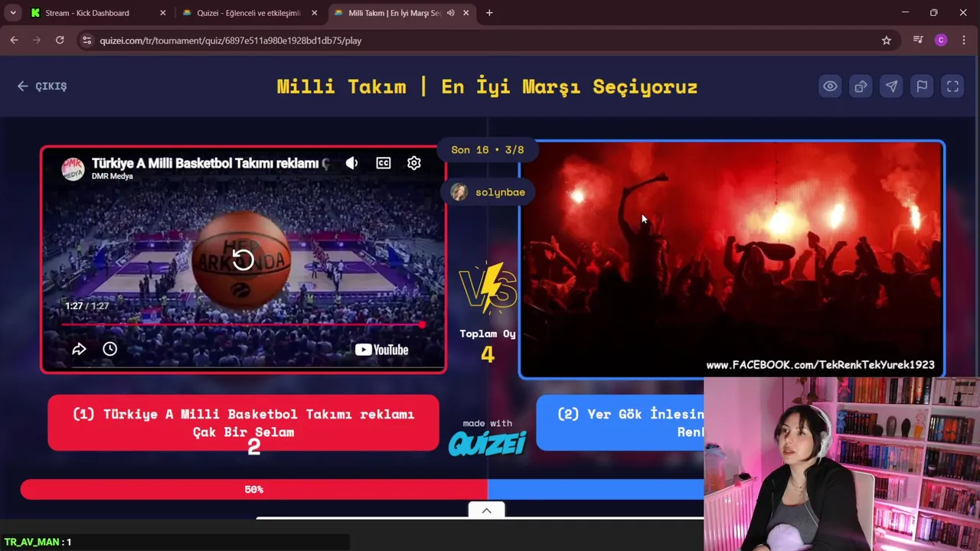Click the 1:27 / 1:27 video time display

tap(87, 305)
